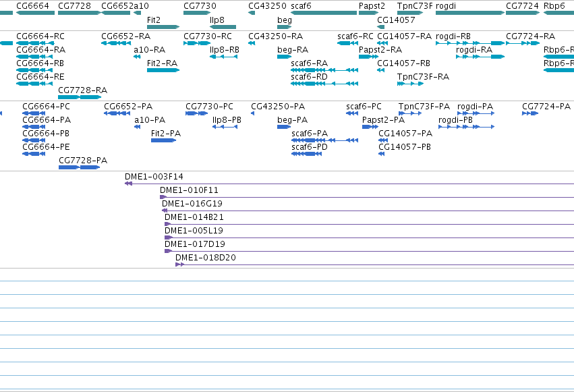Click transcript CG6652-RA
The width and height of the screenshot is (574, 392).
click(x=116, y=43)
